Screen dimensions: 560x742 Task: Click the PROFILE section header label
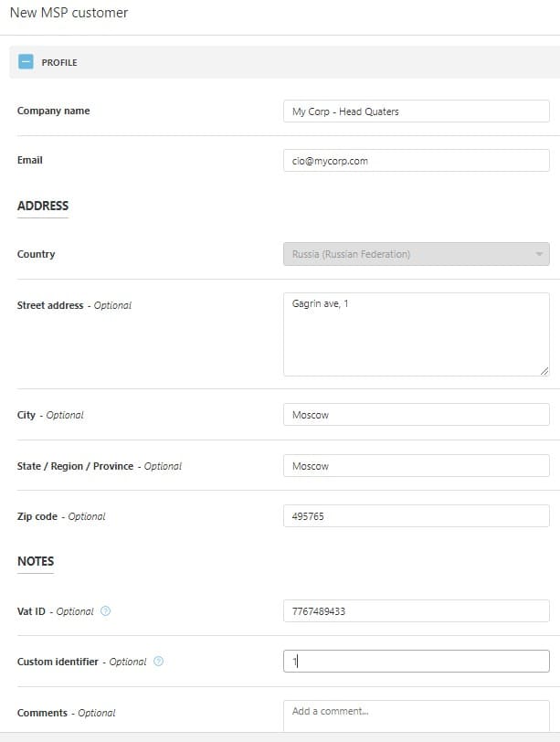click(x=59, y=63)
